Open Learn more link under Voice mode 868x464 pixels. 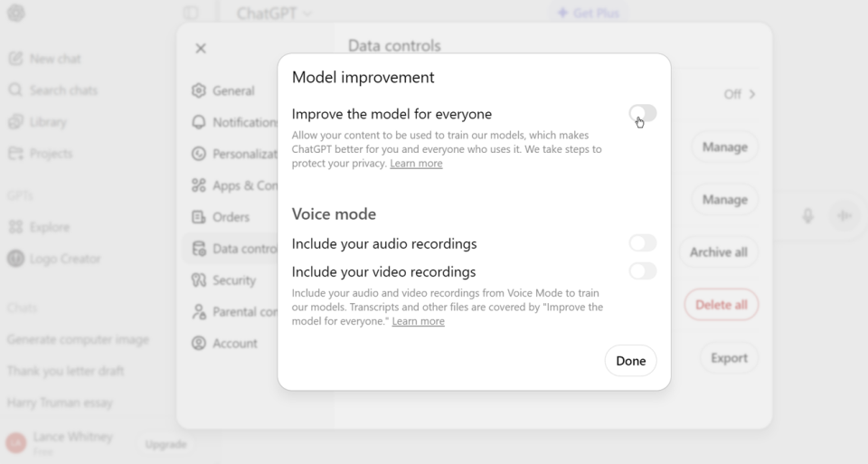click(418, 321)
